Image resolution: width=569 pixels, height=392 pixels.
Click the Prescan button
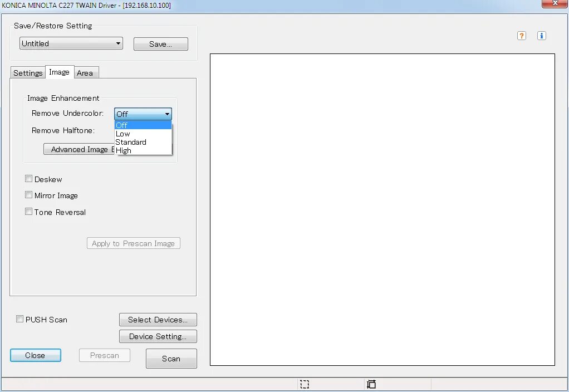click(x=105, y=355)
